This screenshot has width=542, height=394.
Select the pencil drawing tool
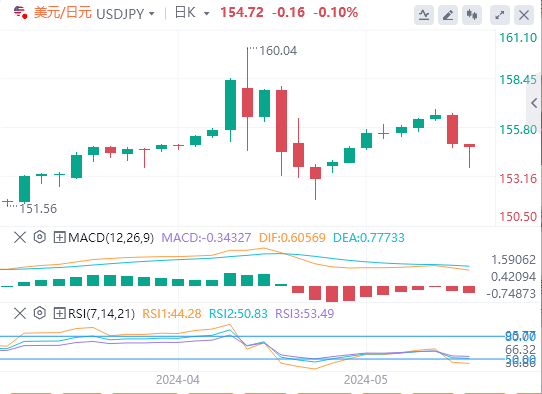[448, 15]
